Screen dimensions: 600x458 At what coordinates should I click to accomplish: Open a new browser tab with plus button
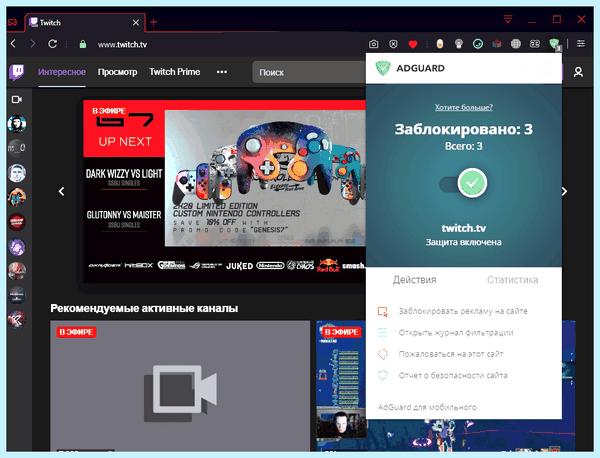[x=153, y=22]
